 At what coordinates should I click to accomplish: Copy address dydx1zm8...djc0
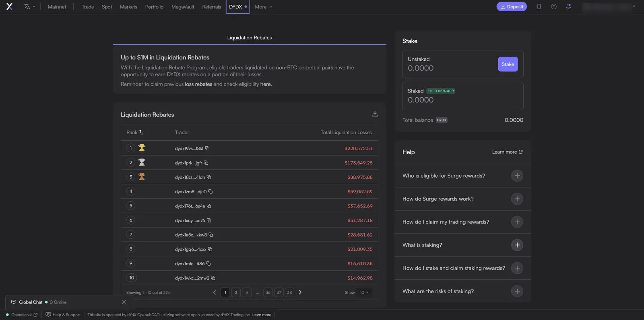pos(211,192)
